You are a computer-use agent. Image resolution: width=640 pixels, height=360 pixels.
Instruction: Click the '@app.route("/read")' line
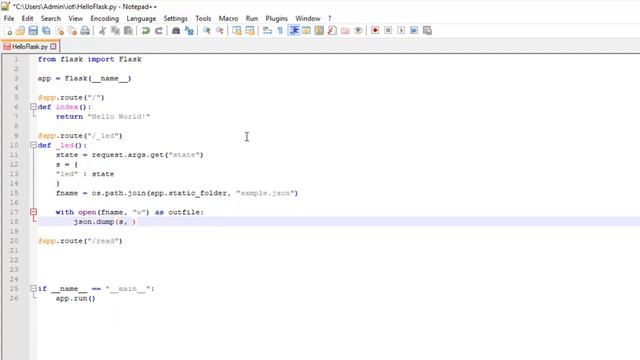[80, 241]
